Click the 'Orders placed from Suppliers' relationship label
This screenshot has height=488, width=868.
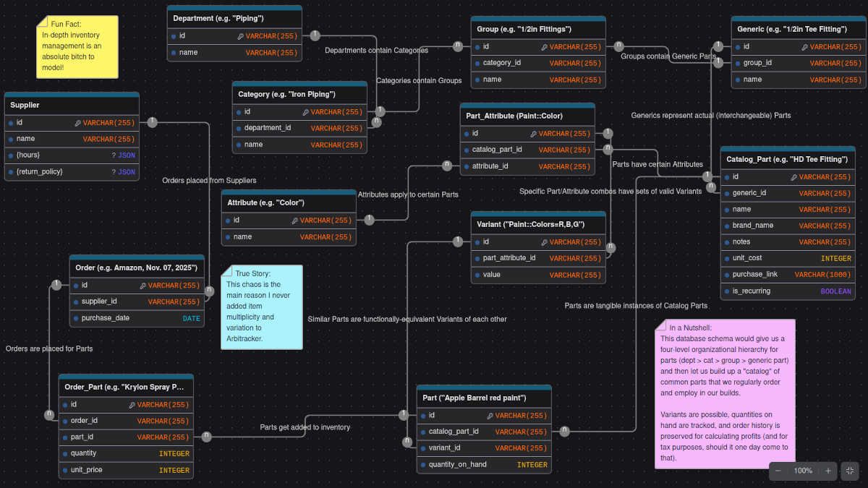pos(209,180)
